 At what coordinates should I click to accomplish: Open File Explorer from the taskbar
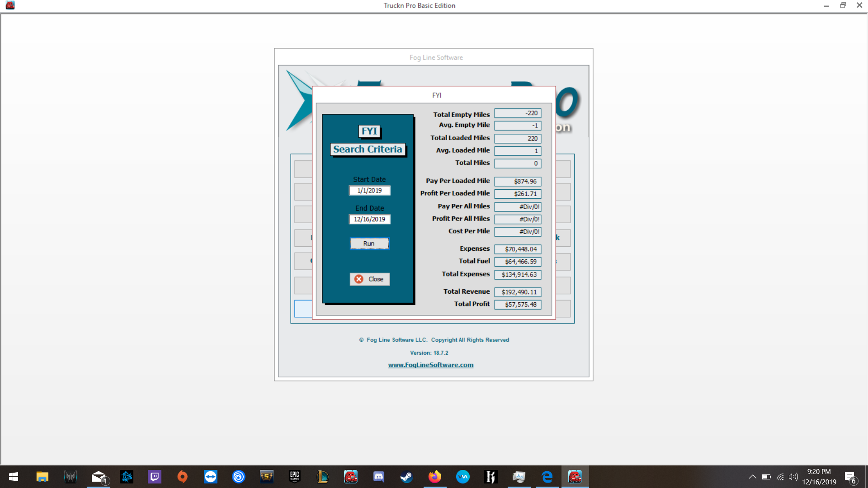point(42,477)
